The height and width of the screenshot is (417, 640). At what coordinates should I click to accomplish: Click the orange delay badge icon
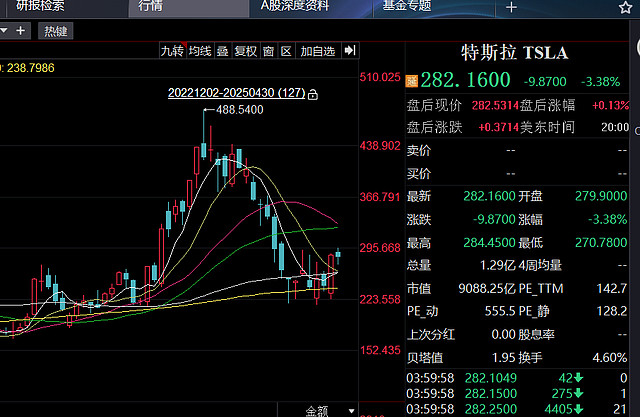(x=411, y=81)
